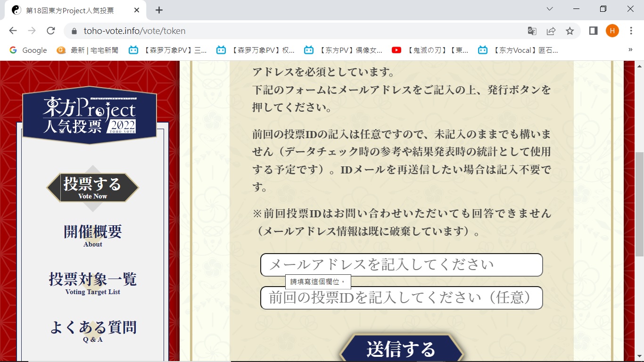
Task: Expand hidden bookmarks overflow chevron
Action: (630, 50)
